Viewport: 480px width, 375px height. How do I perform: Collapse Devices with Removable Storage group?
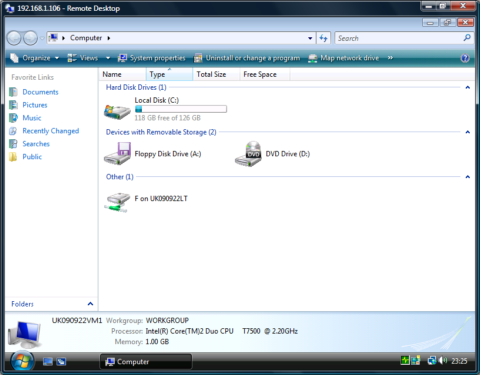click(x=468, y=132)
